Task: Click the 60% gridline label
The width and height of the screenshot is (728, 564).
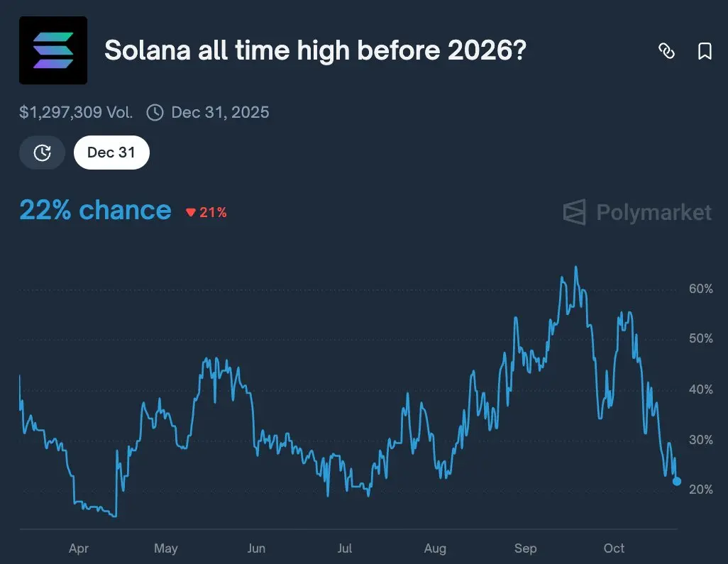Action: tap(700, 289)
